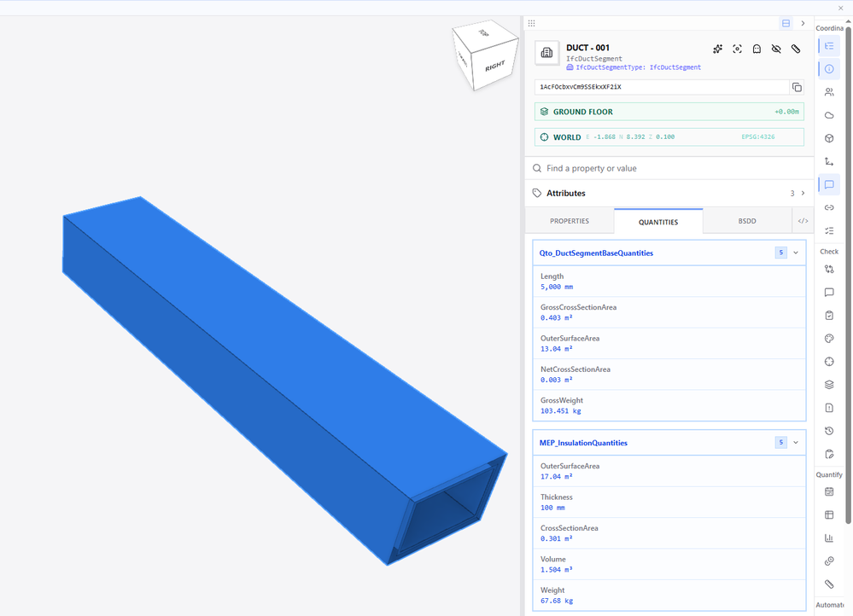Open the users icon in the sidebar
This screenshot has height=616, width=853.
coord(829,92)
